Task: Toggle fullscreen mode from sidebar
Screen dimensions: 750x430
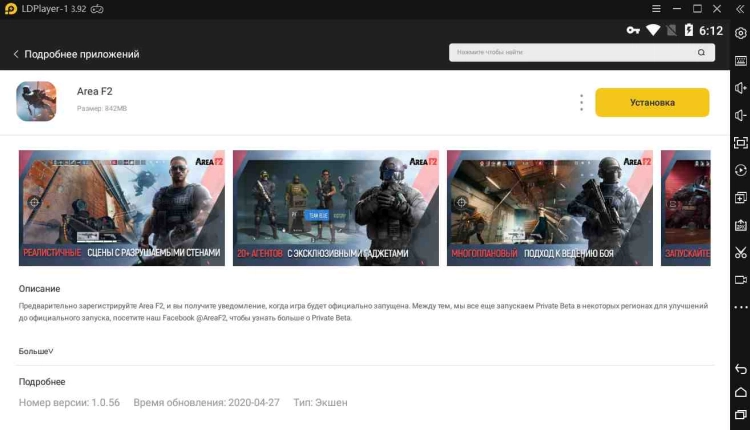Action: pos(740,143)
